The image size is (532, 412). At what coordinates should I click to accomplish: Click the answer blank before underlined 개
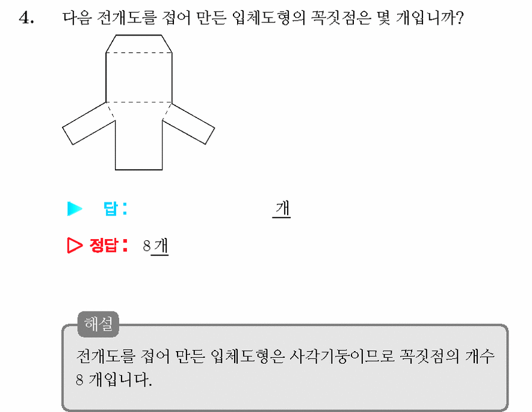click(200, 208)
